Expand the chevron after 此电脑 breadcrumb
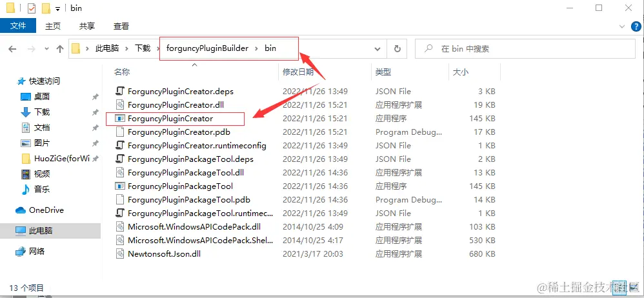 127,48
